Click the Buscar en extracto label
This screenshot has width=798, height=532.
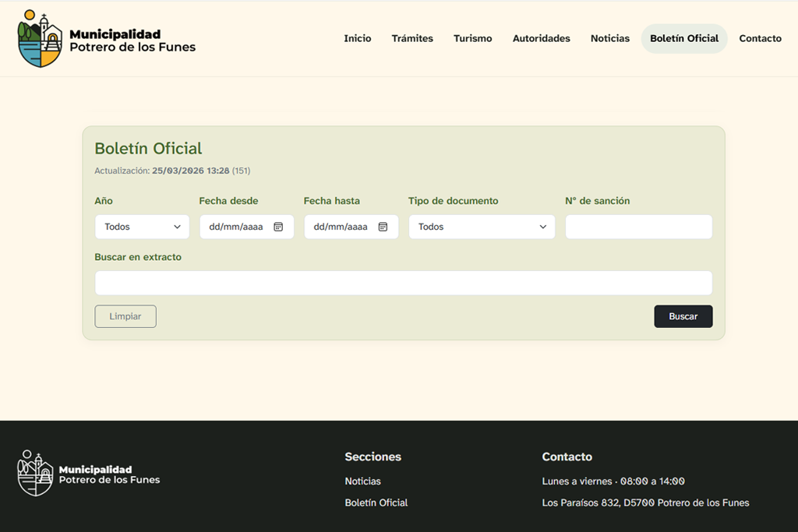coord(138,257)
